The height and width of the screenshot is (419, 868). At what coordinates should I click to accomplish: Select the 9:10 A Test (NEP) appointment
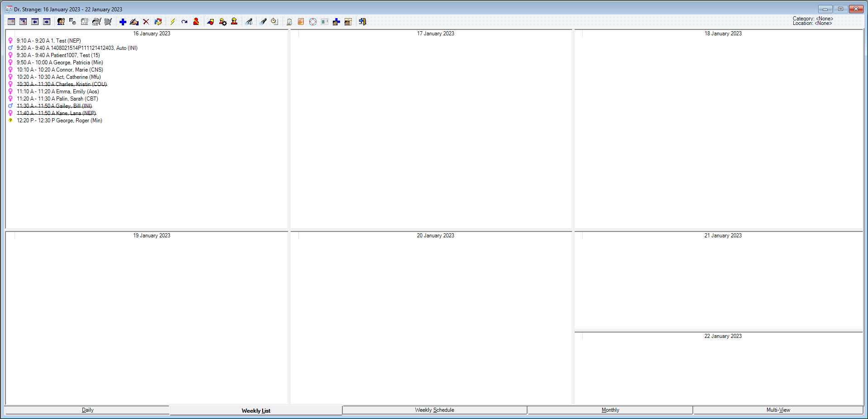coord(49,41)
